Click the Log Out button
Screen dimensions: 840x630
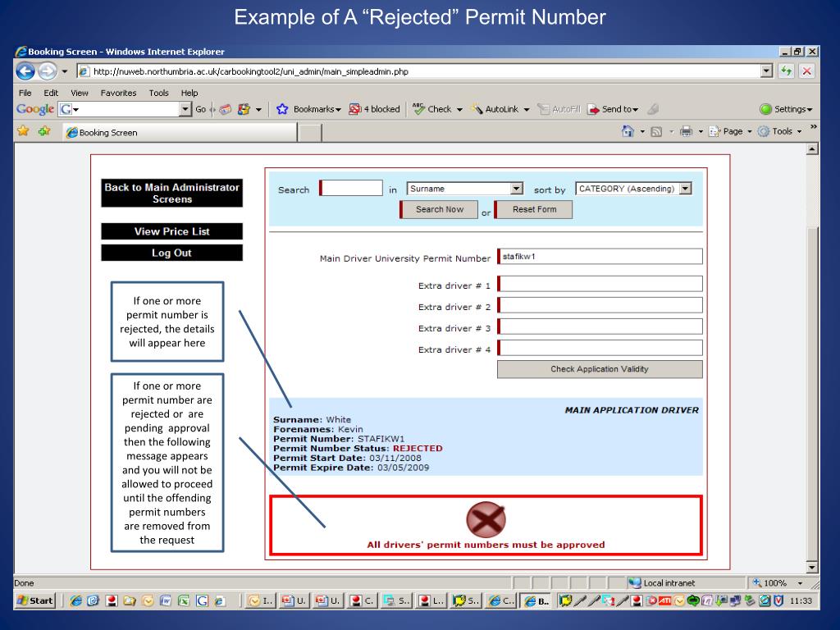172,253
